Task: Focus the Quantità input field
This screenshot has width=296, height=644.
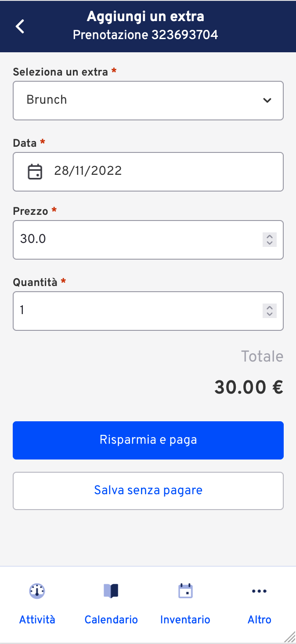Action: pos(148,311)
